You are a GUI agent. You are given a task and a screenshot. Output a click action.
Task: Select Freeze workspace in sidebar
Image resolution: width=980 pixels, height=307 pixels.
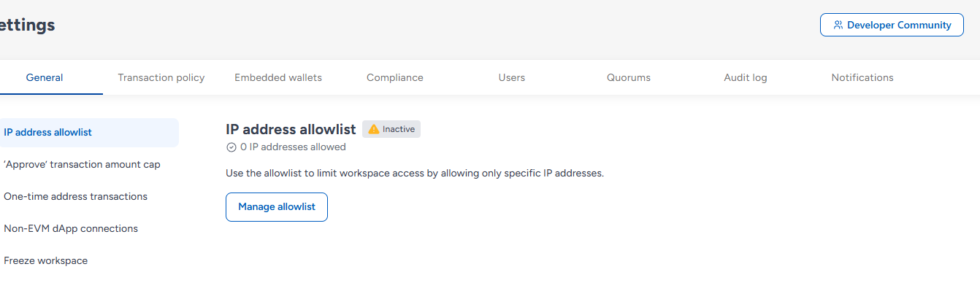[45, 261]
